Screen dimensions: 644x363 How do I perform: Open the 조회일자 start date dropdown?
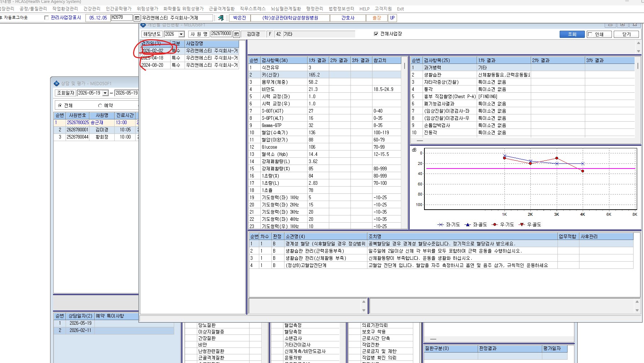click(x=105, y=93)
